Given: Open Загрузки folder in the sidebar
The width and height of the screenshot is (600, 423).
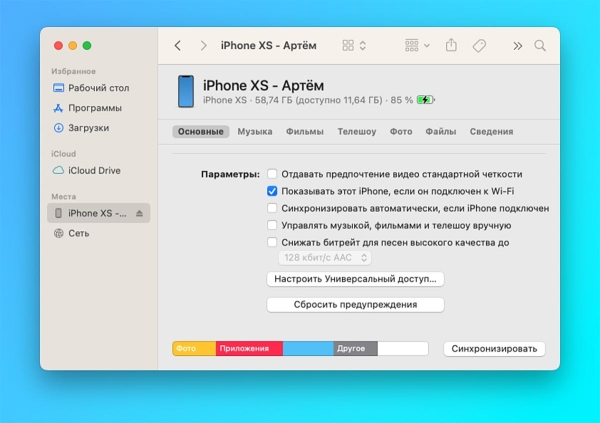Looking at the screenshot, I should (88, 128).
